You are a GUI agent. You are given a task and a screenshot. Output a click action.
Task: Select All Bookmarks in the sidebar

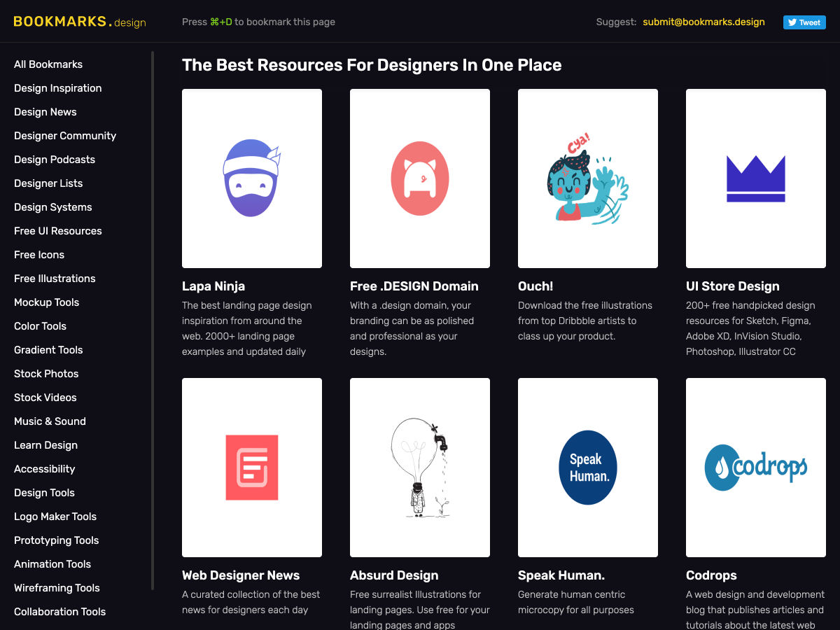48,64
